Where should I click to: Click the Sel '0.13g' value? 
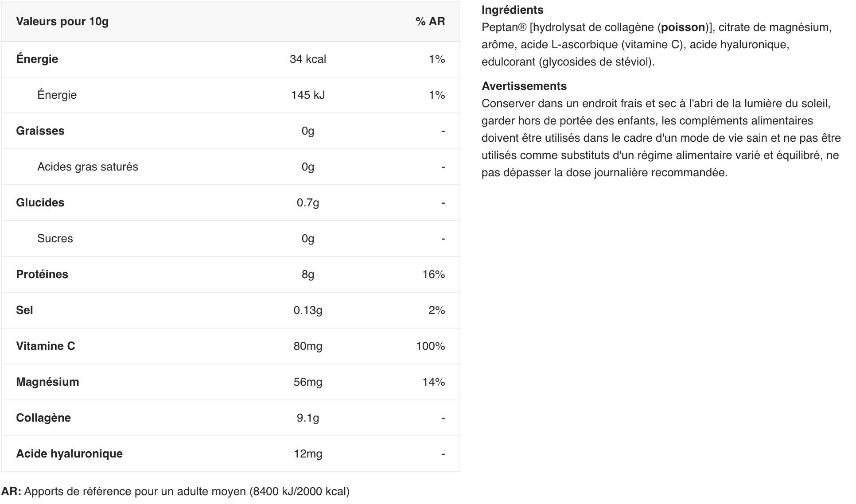point(307,310)
